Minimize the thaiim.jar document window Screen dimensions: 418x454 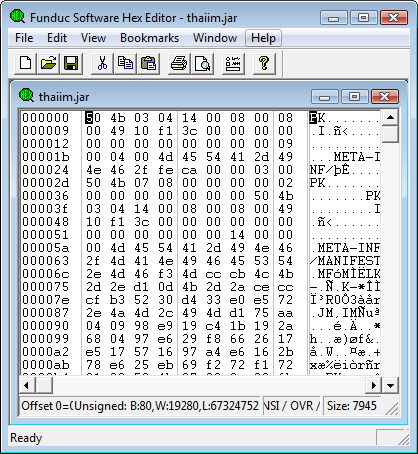pos(324,97)
